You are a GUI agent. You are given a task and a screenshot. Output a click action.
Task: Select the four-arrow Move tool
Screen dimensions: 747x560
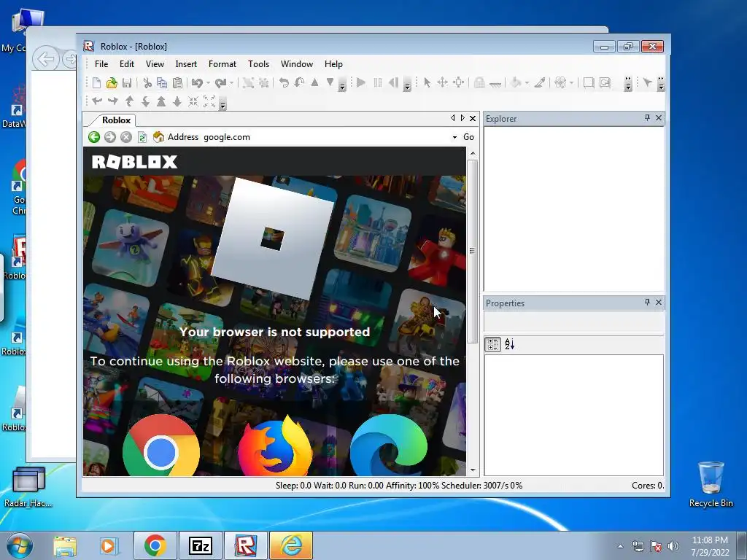442,83
